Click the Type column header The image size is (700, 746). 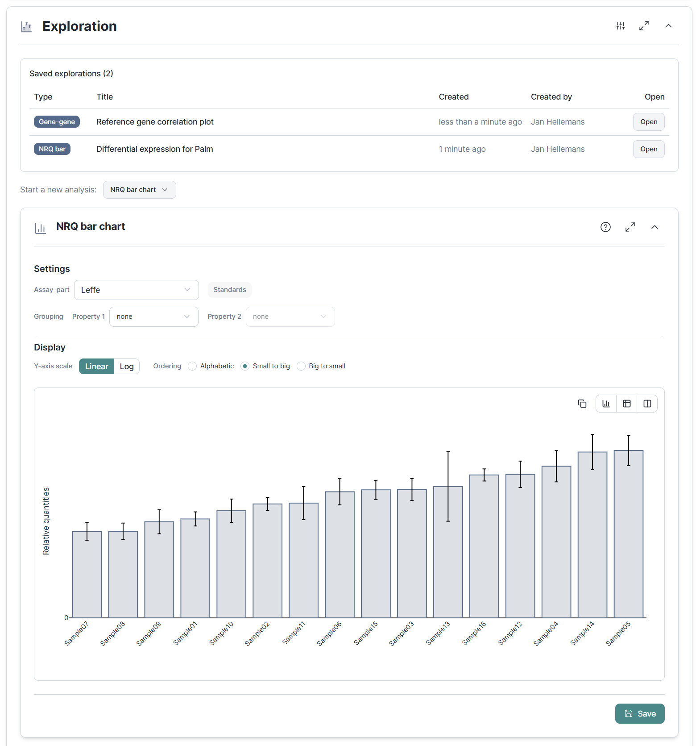click(43, 97)
